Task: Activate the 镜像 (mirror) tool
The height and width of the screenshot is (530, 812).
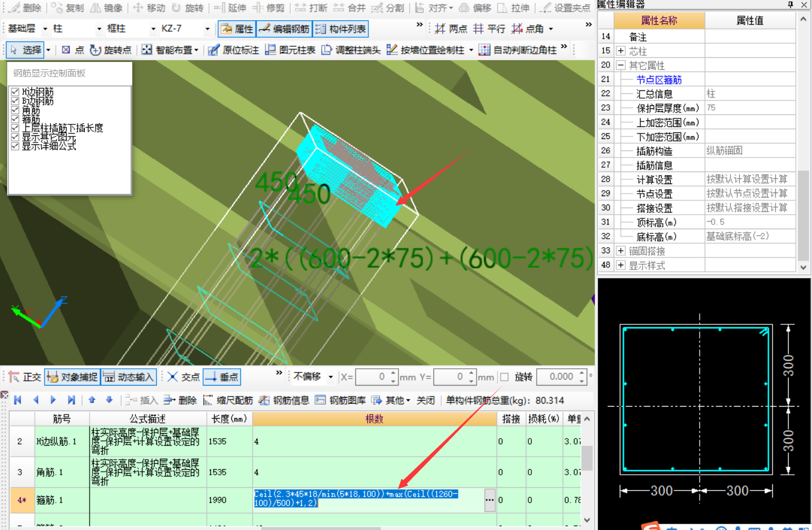Action: [106, 8]
